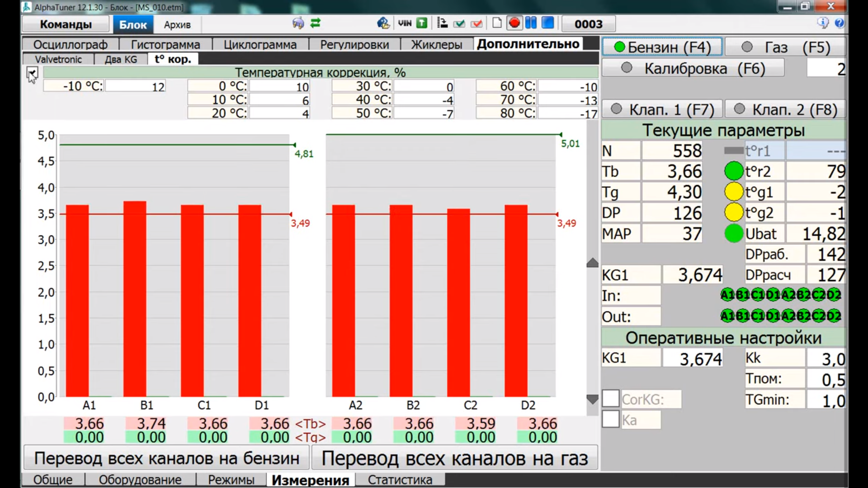The image size is (868, 488).
Task: Click the blue pause icon
Action: (531, 23)
